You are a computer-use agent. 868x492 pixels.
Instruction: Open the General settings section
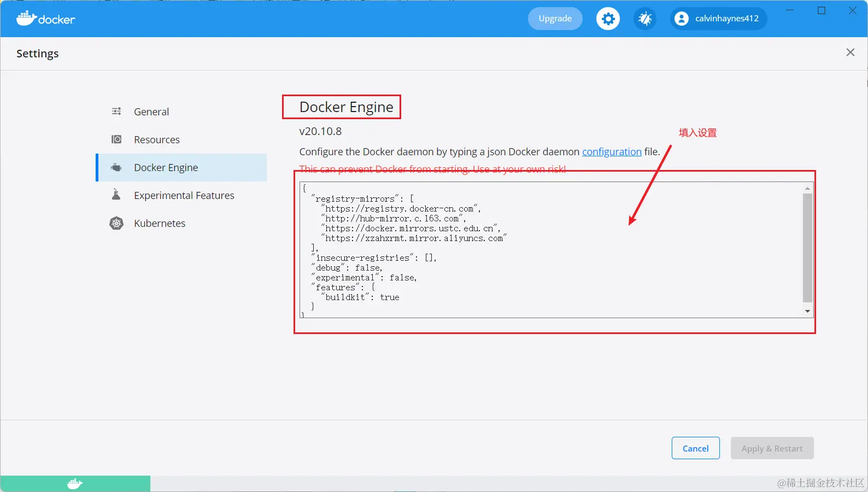point(182,112)
